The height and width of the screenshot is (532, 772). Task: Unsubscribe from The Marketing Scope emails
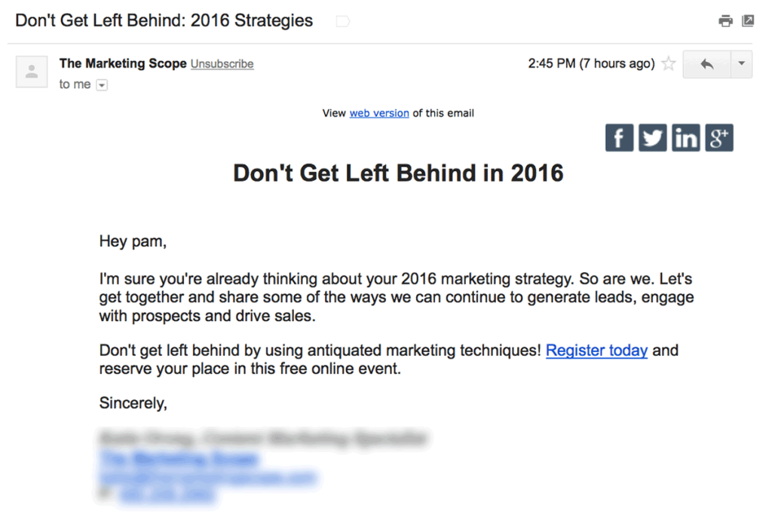click(x=222, y=64)
